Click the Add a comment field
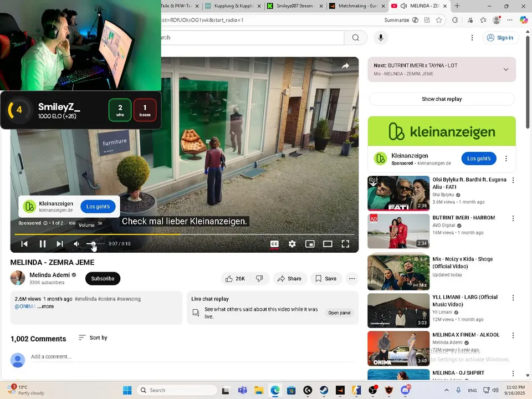Screen dimensions: 532x399 tap(192, 356)
